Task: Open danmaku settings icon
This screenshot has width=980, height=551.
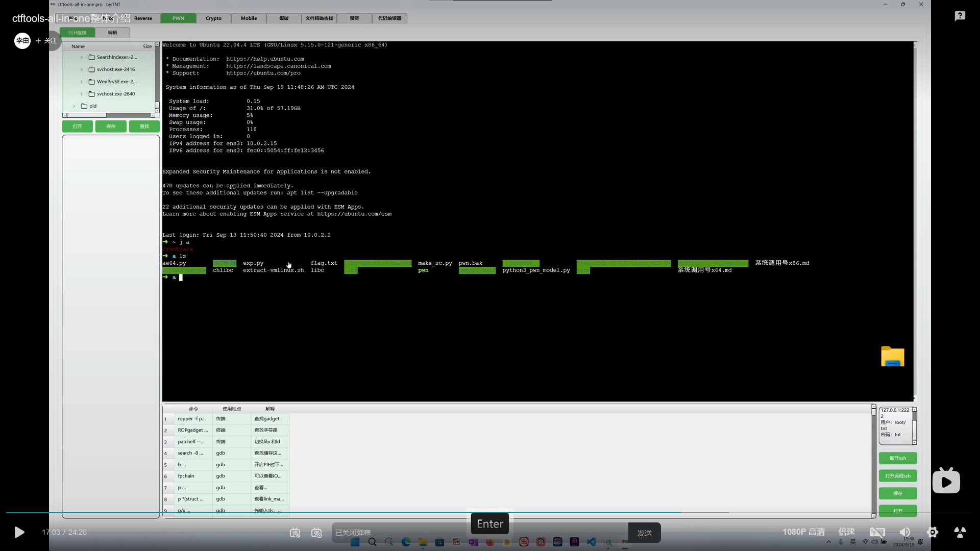Action: click(316, 533)
